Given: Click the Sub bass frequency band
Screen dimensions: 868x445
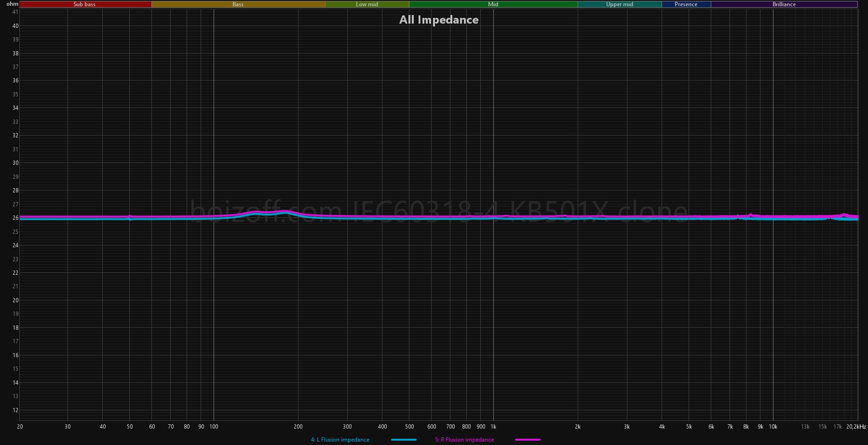Looking at the screenshot, I should click(85, 4).
